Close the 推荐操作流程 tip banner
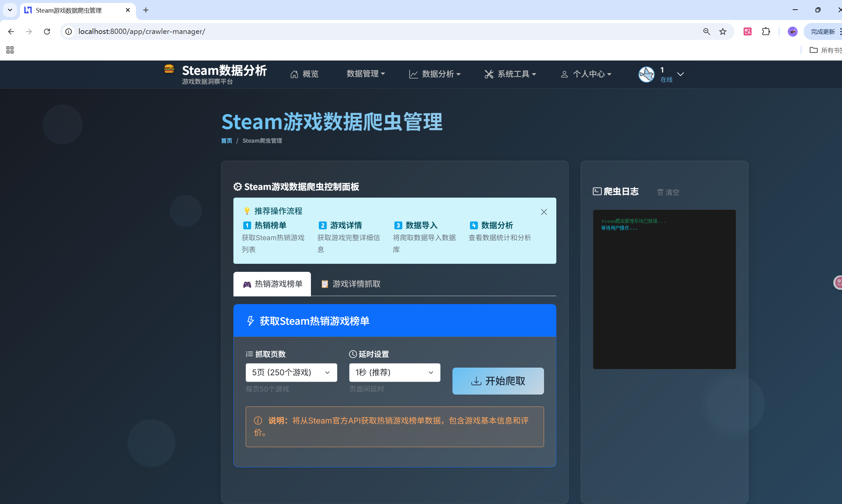Screen dimensions: 842x504 point(544,212)
